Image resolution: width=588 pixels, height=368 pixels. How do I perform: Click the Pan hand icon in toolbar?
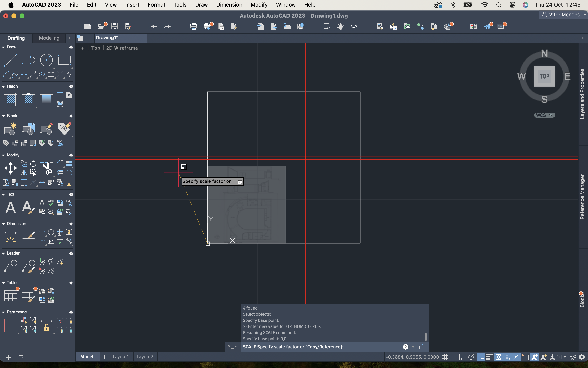(340, 26)
